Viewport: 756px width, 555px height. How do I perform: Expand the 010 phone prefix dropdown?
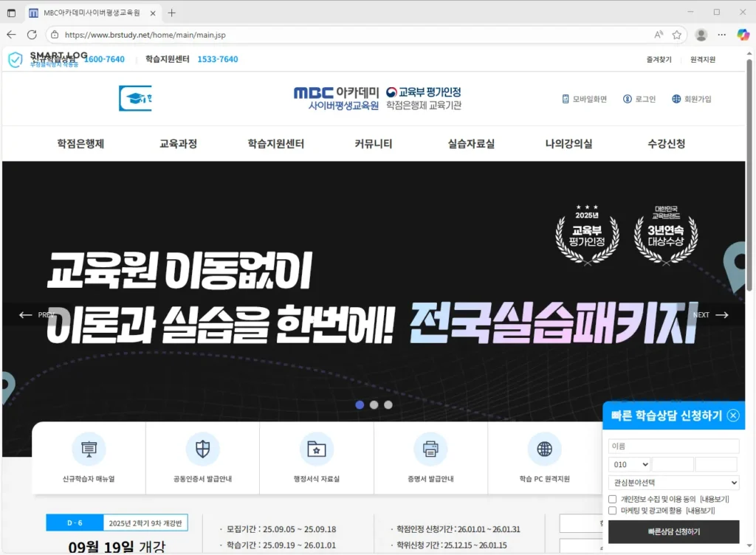[x=630, y=464]
